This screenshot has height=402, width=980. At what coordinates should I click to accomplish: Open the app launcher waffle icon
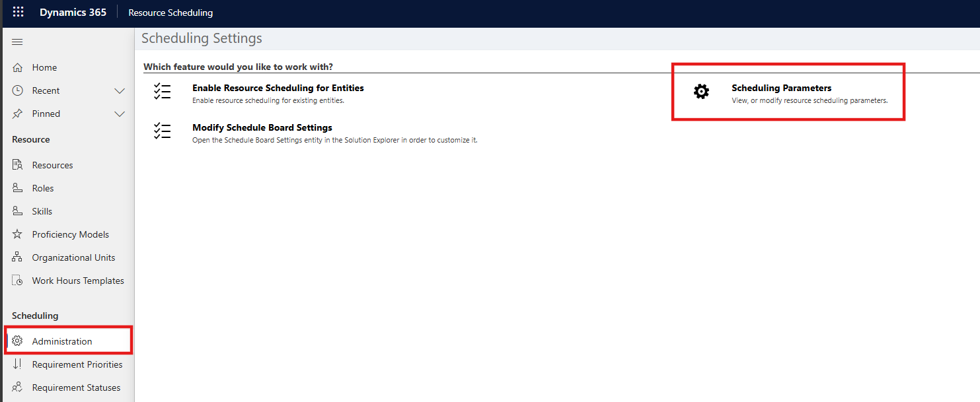(x=18, y=13)
